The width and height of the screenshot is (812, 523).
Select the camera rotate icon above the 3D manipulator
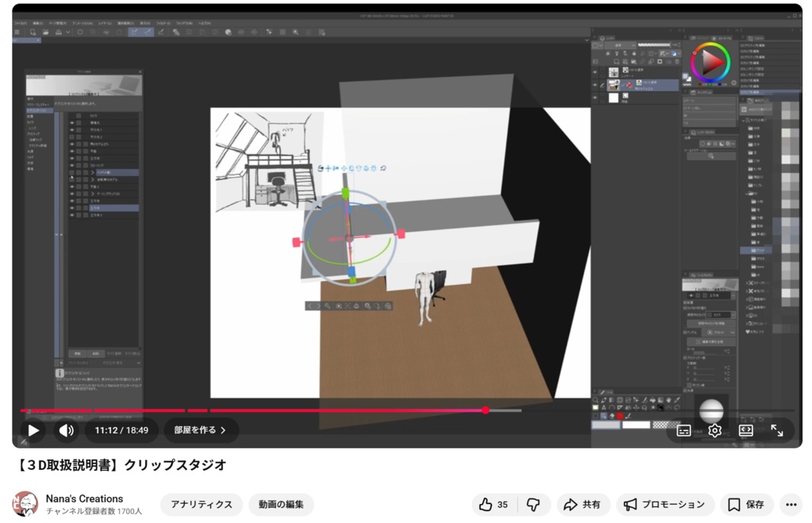tap(320, 168)
